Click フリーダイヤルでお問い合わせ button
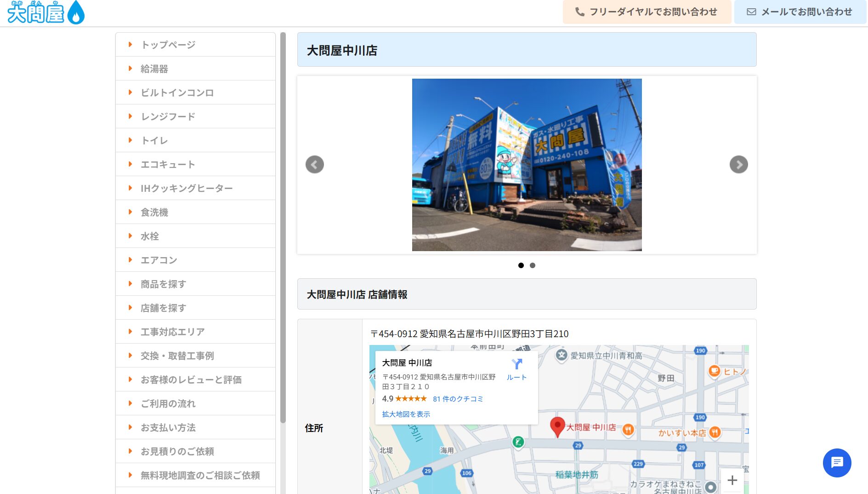868x494 pixels. pyautogui.click(x=647, y=12)
